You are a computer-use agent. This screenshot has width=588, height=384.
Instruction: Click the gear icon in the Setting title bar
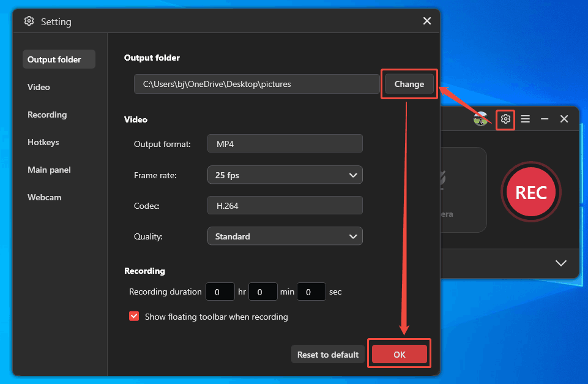point(29,21)
